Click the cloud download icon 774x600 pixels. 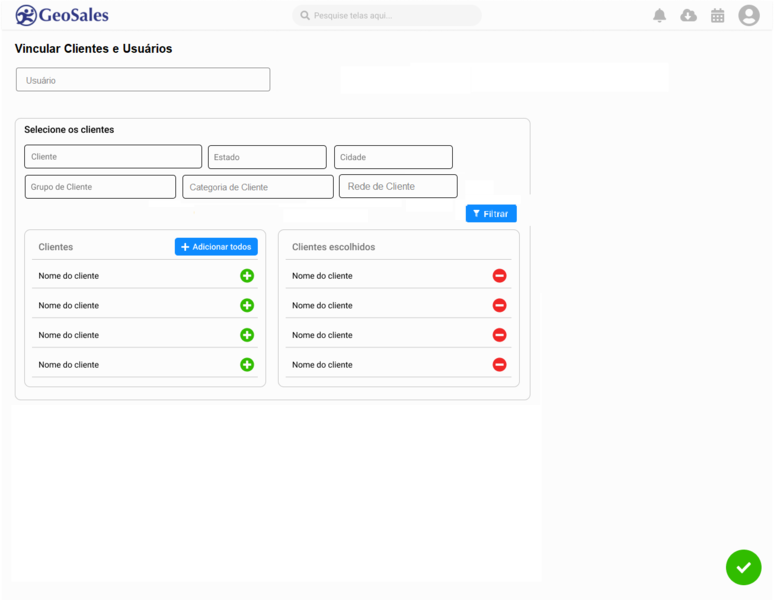[689, 16]
